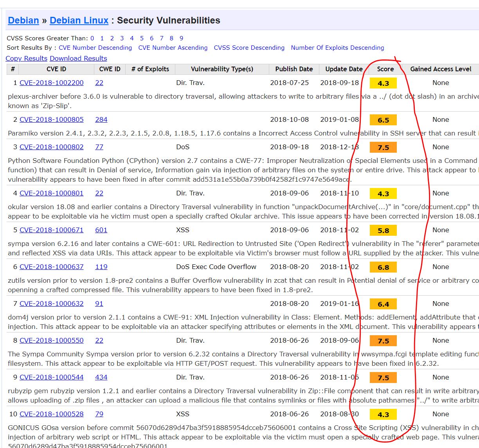
Task: Open the Debian vendor breadcrumb link
Action: pos(23,20)
